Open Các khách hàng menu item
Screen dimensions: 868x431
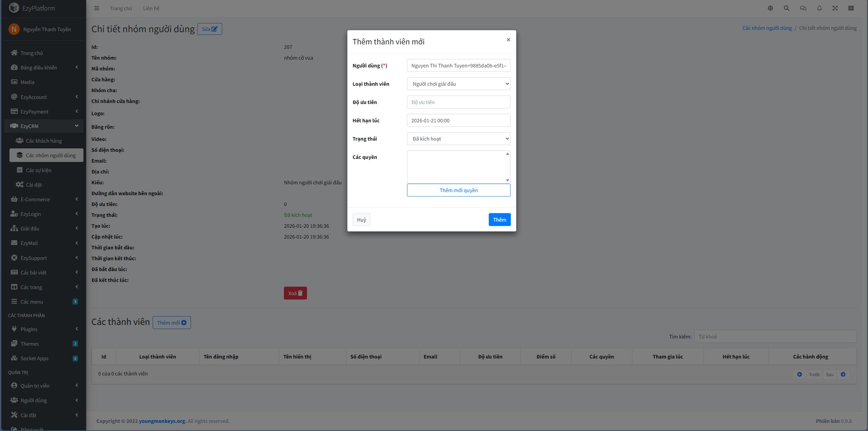point(44,141)
